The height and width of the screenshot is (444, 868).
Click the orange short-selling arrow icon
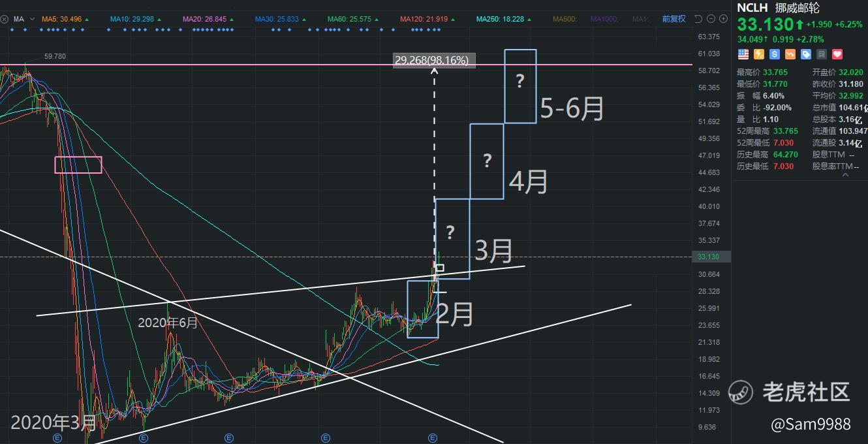pyautogui.click(x=790, y=55)
